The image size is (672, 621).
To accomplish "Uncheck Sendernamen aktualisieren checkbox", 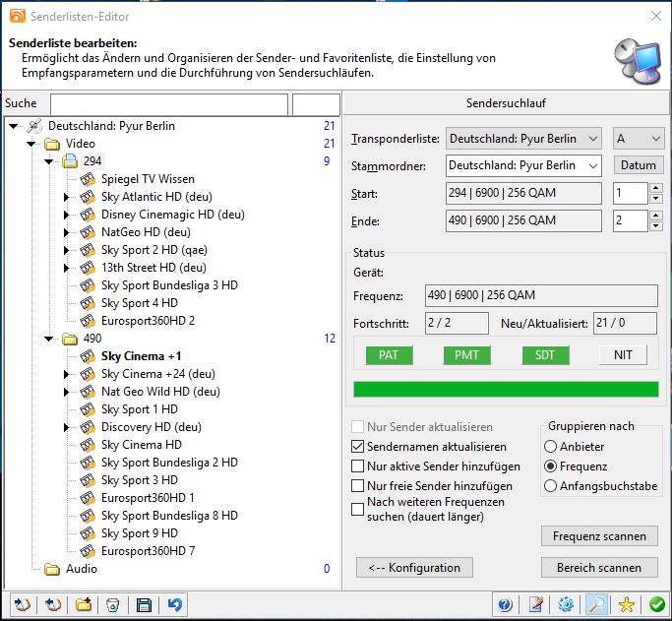I will pos(358,447).
